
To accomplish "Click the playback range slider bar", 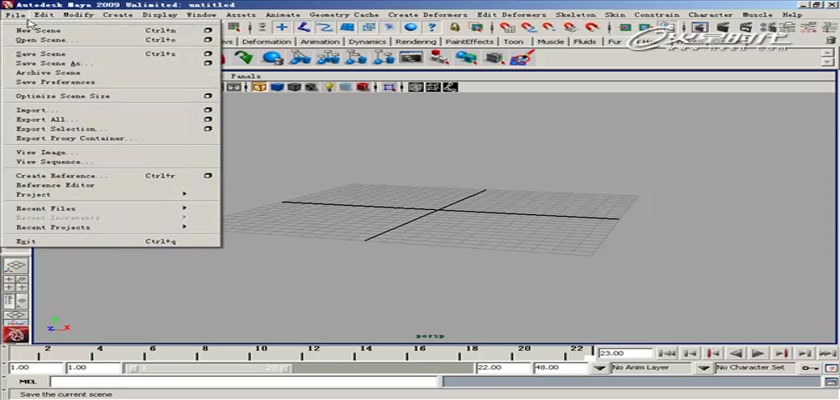I will point(208,368).
